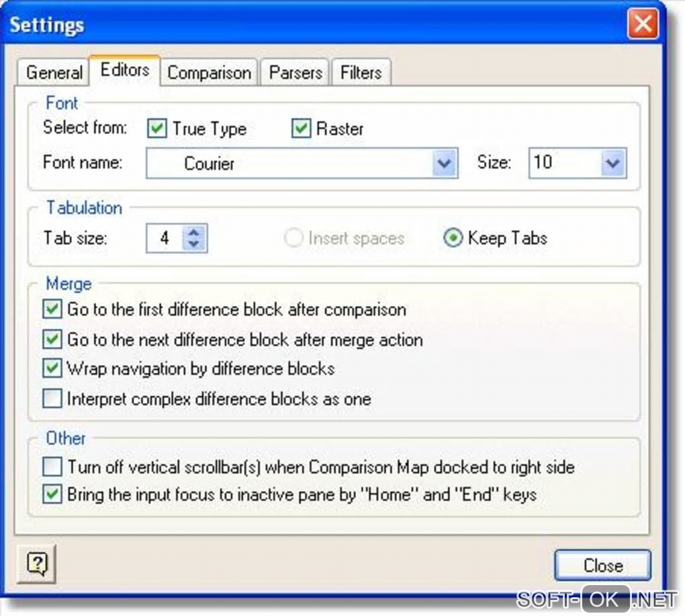This screenshot has height=616, width=685.
Task: Select the Keep Tabs radio button
Action: pos(453,238)
